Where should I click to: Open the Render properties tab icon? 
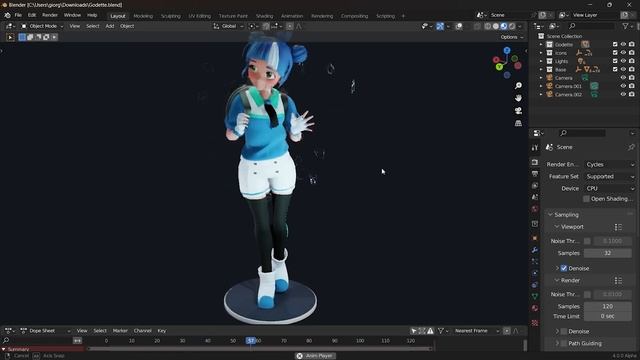(x=535, y=162)
